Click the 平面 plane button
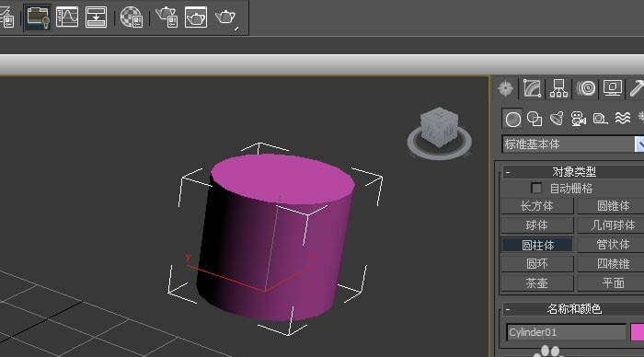Screen dimensions: 644x357 click(612, 283)
